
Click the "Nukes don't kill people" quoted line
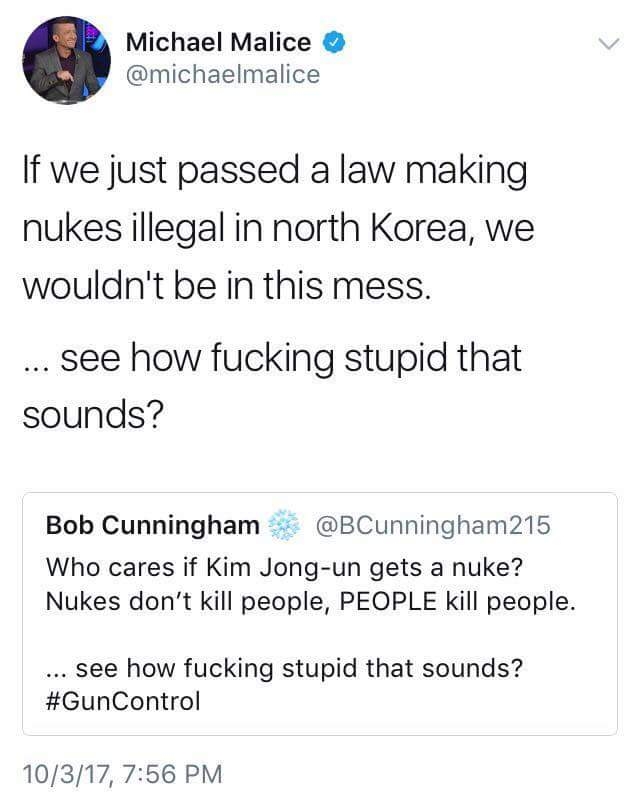311,603
